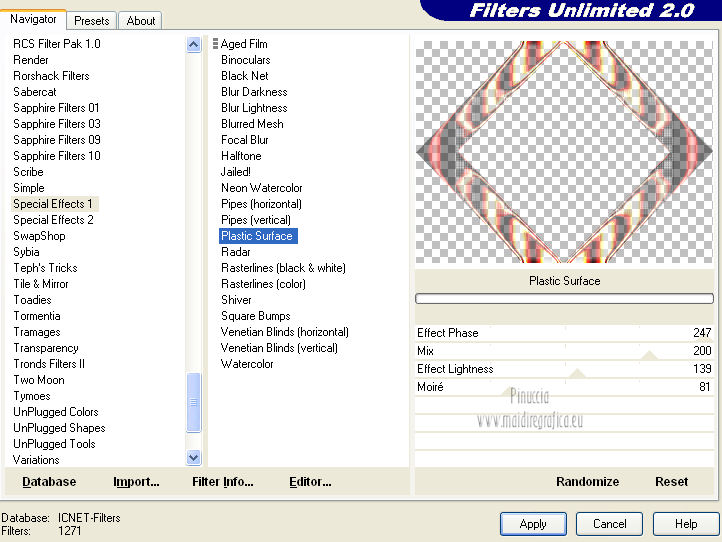Image resolution: width=722 pixels, height=542 pixels.
Task: Open Filter Info...
Action: pos(222,482)
